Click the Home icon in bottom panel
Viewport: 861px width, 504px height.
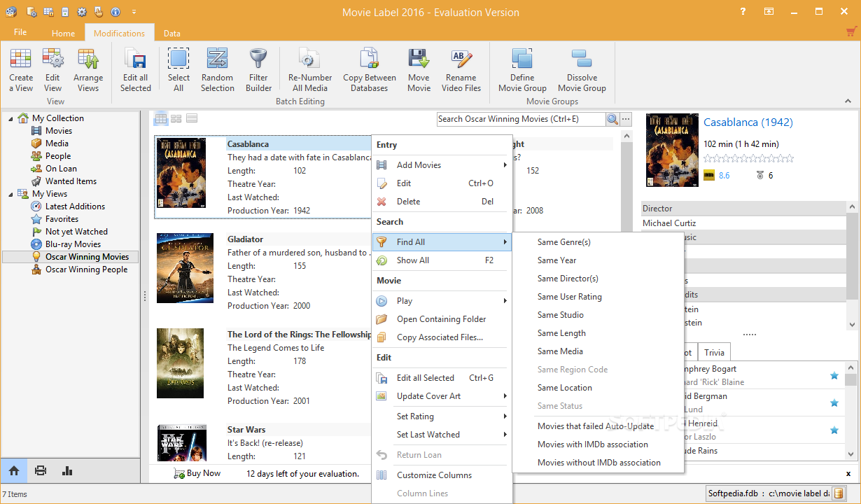click(x=14, y=470)
